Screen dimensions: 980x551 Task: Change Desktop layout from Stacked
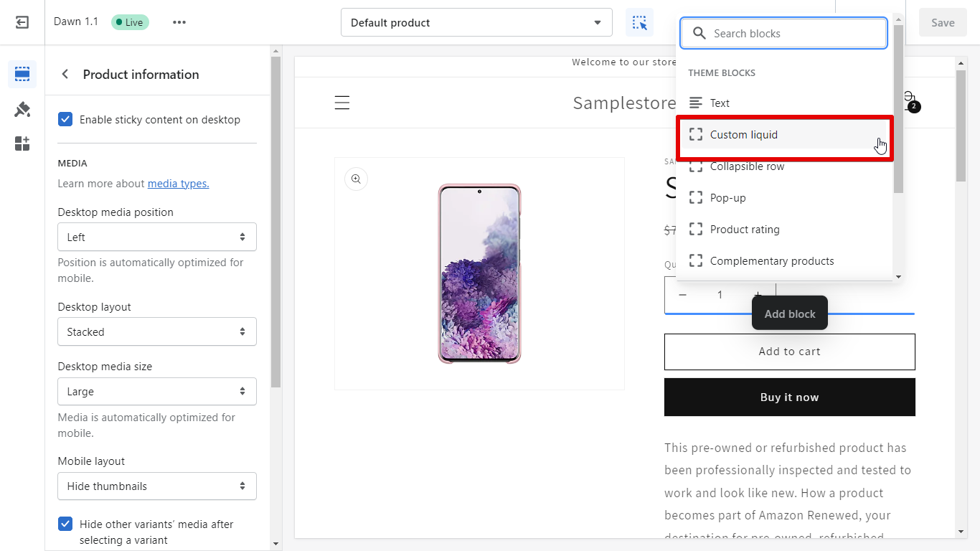click(x=156, y=331)
